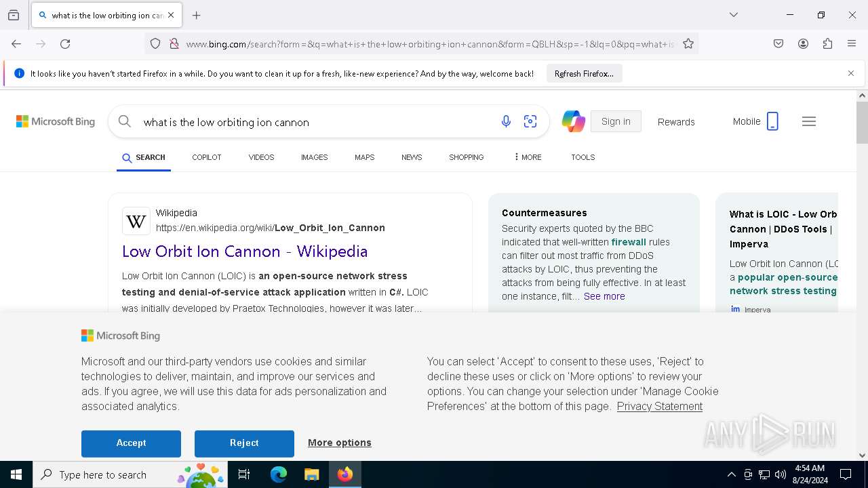Screen dimensions: 868x488
Task: Click the Wikipedia W favicon
Action: (x=136, y=221)
